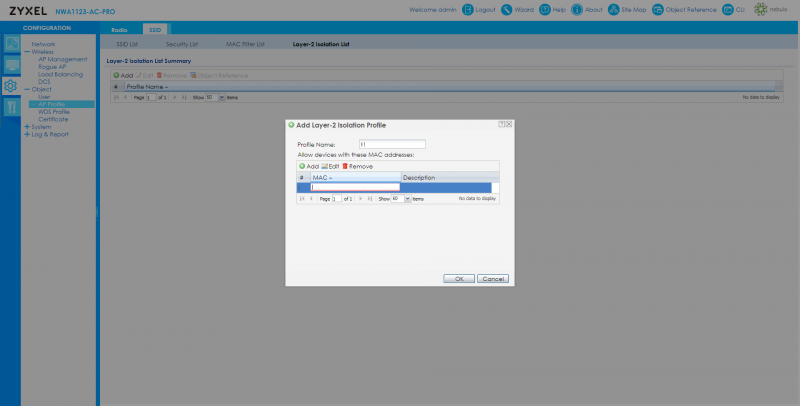The height and width of the screenshot is (406, 800).
Task: Click Edit in the MAC address dialog table
Action: (330, 166)
